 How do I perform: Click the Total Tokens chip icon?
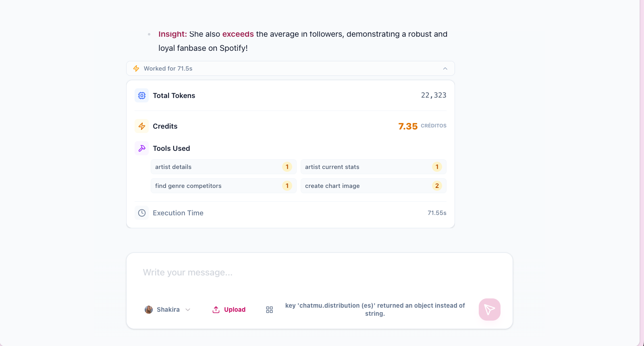pos(141,95)
